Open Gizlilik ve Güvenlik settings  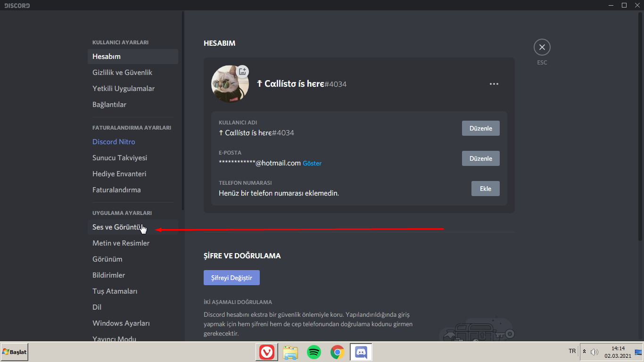[x=133, y=73]
